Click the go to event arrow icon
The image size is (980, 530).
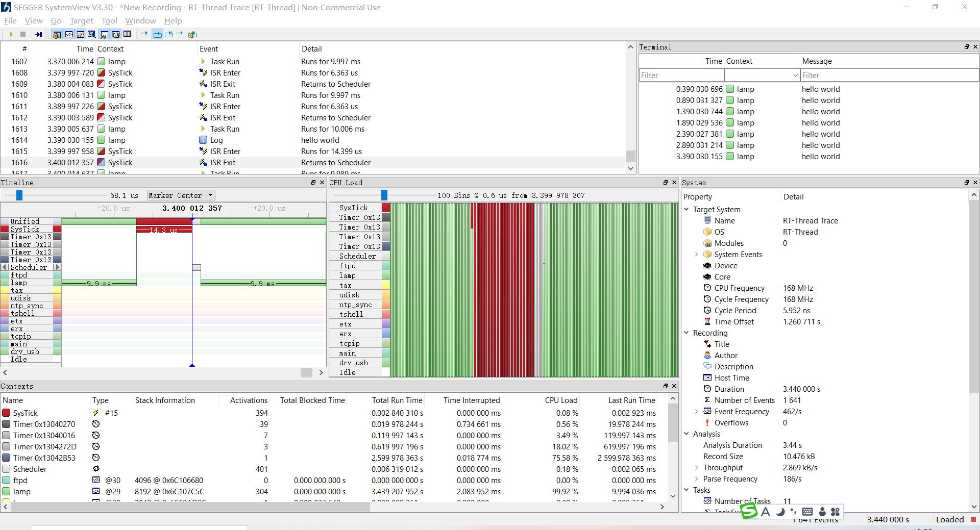click(145, 34)
